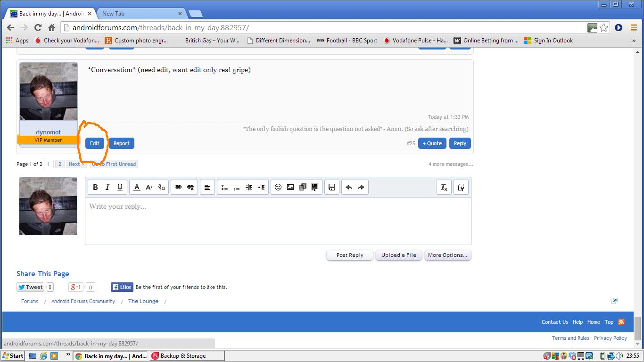Image resolution: width=644 pixels, height=362 pixels.
Task: Click the remove formatting icon
Action: [x=444, y=187]
